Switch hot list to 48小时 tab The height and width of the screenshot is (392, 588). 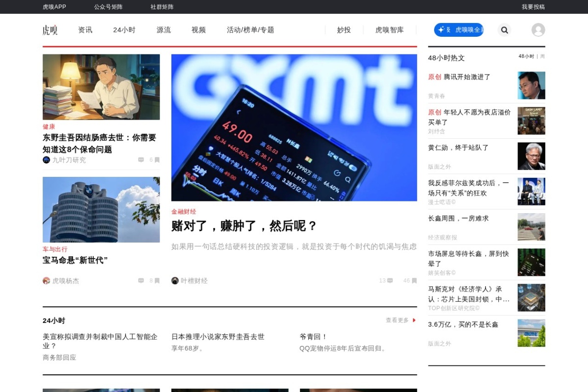click(526, 56)
